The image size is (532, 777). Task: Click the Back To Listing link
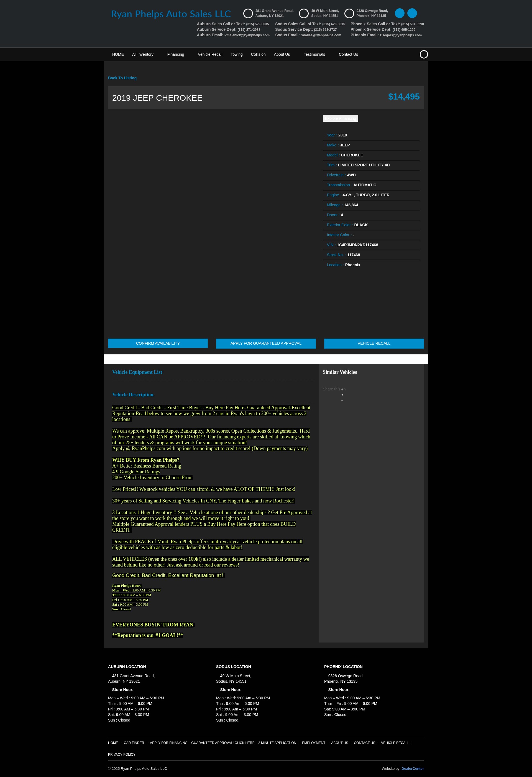[x=122, y=78]
